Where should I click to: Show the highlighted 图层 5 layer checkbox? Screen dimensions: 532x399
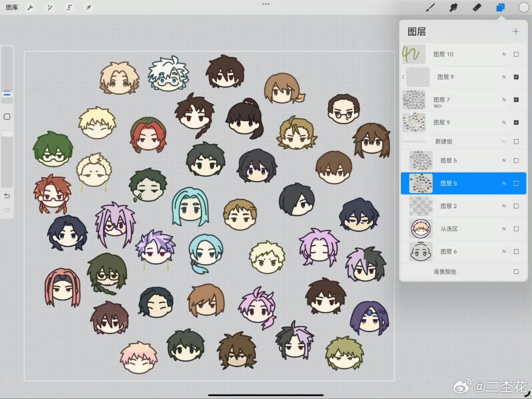click(x=516, y=183)
